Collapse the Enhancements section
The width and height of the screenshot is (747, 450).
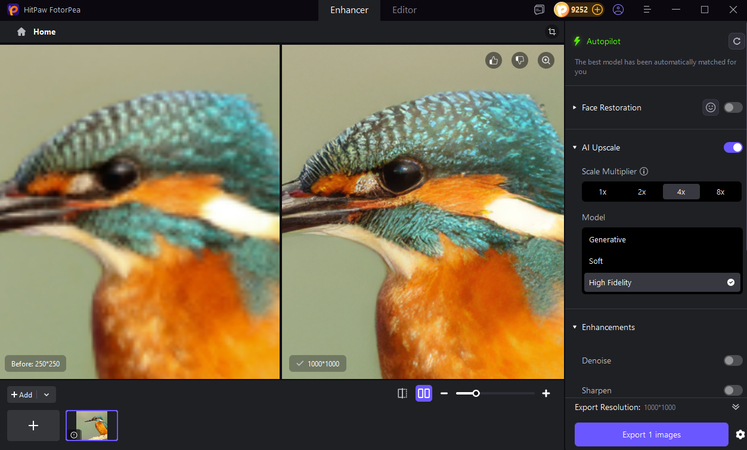575,327
